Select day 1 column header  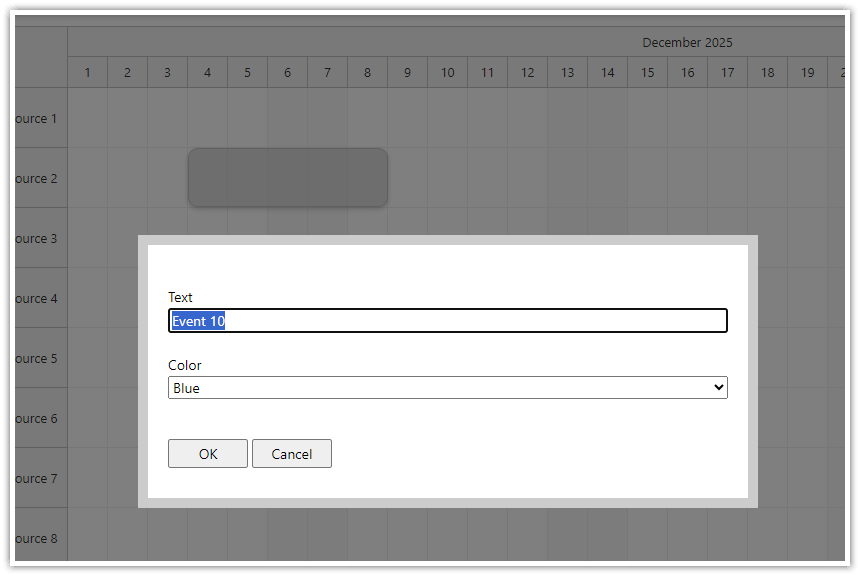tap(87, 72)
